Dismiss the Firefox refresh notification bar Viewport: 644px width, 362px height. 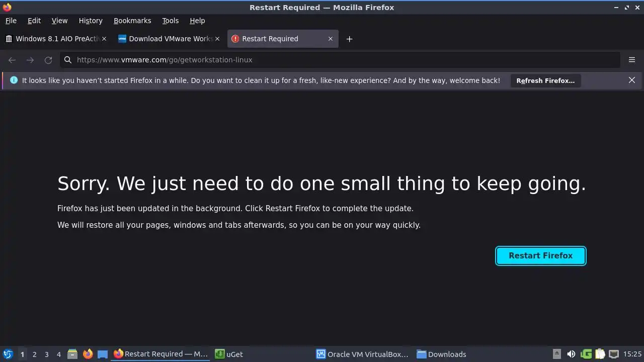[632, 80]
